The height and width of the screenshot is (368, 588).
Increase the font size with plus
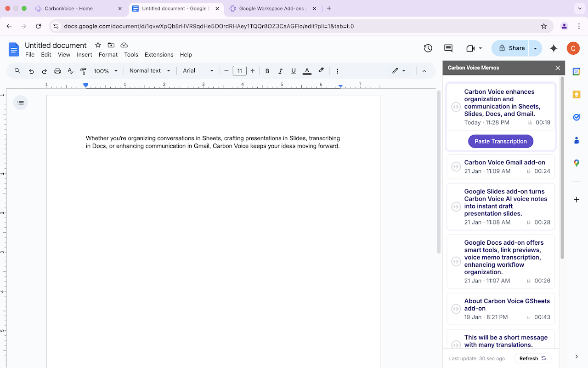pos(253,71)
